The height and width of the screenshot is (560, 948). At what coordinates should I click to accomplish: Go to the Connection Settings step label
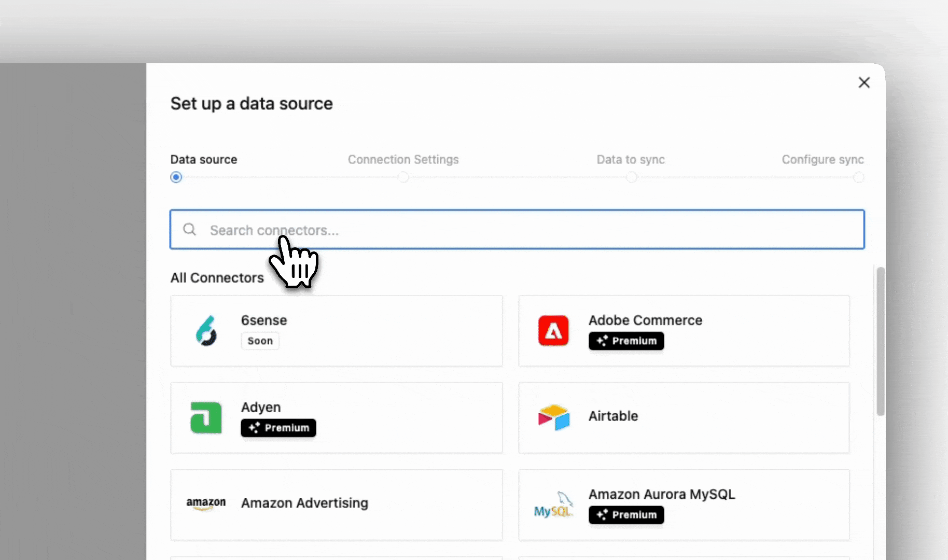(x=403, y=160)
